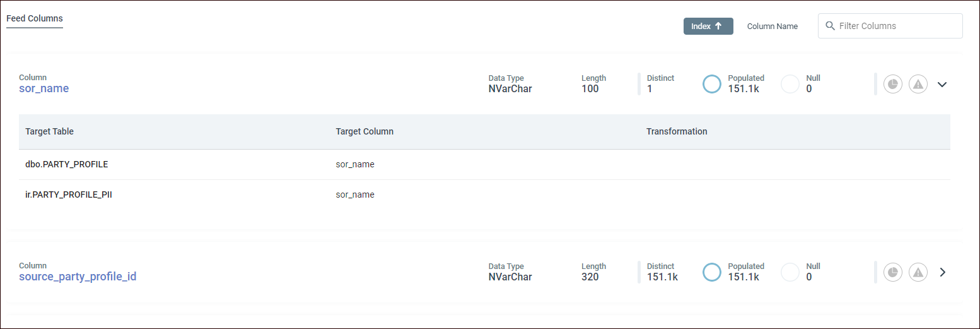Click the Target Table header

coord(49,131)
